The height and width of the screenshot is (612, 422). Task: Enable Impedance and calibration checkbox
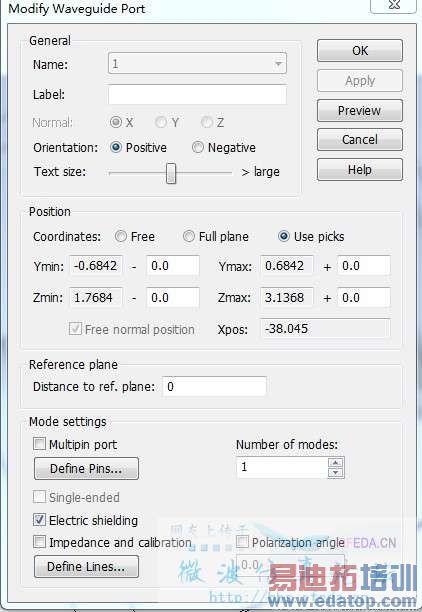pos(39,542)
